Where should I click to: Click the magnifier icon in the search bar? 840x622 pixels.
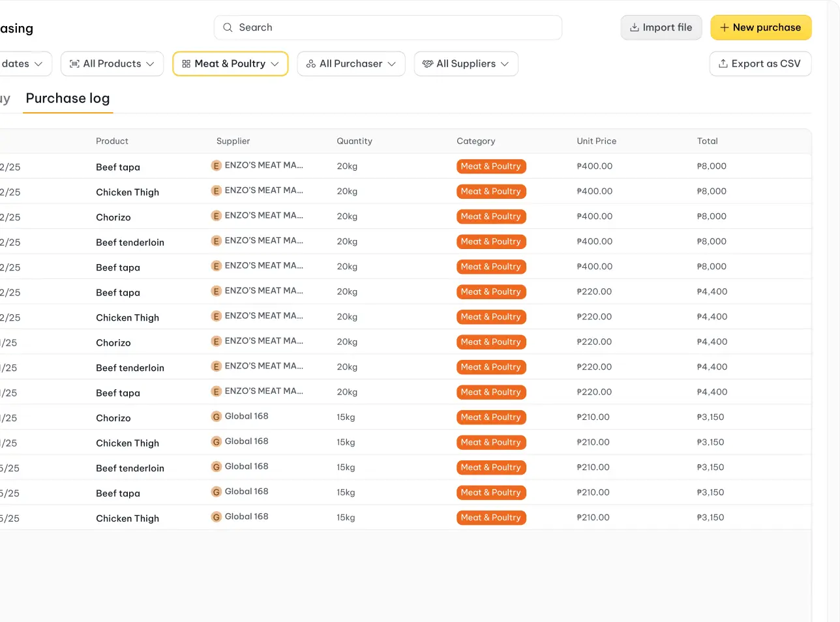(x=228, y=27)
